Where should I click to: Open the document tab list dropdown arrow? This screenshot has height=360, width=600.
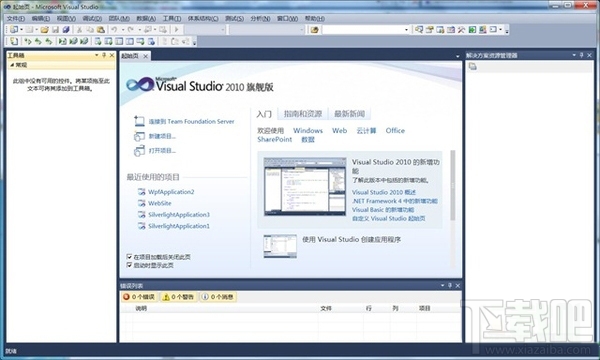tap(458, 56)
